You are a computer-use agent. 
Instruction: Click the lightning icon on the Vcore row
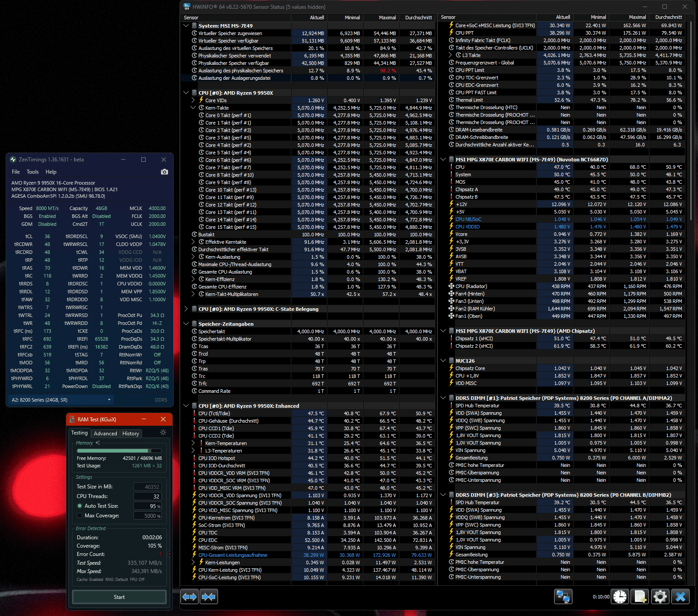(x=451, y=234)
